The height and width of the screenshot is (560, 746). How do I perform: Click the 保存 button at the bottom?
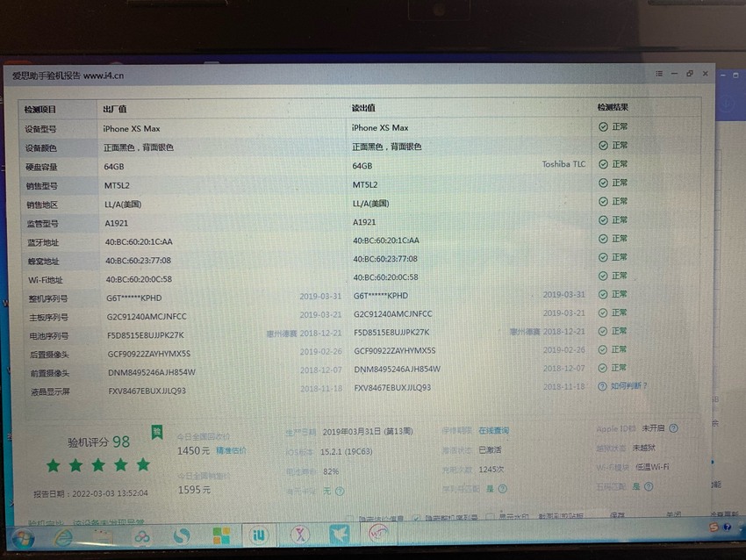pyautogui.click(x=617, y=515)
